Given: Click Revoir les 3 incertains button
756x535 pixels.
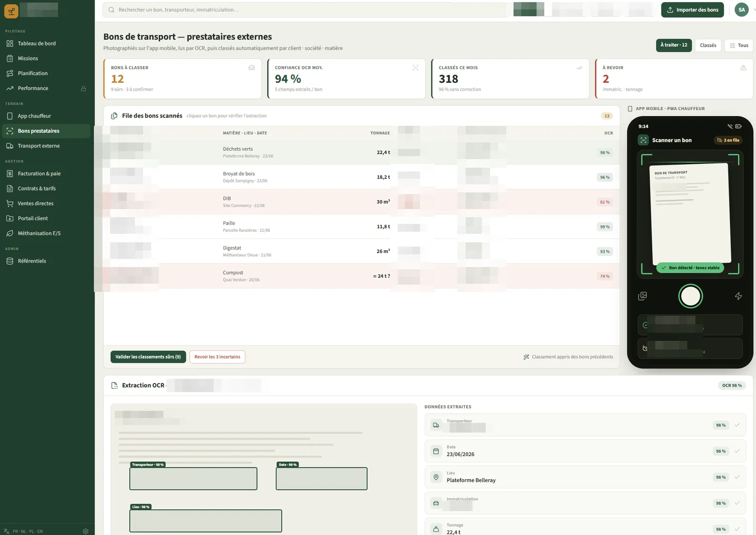Looking at the screenshot, I should coord(217,357).
